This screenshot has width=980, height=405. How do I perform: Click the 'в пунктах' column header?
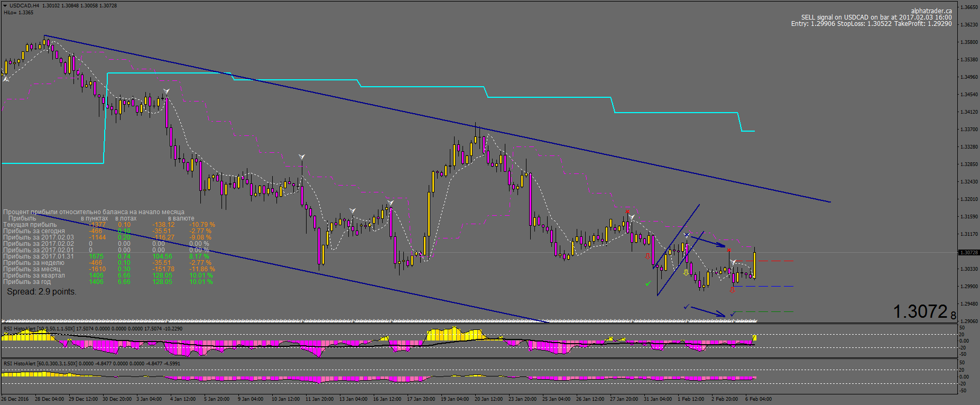coord(94,218)
